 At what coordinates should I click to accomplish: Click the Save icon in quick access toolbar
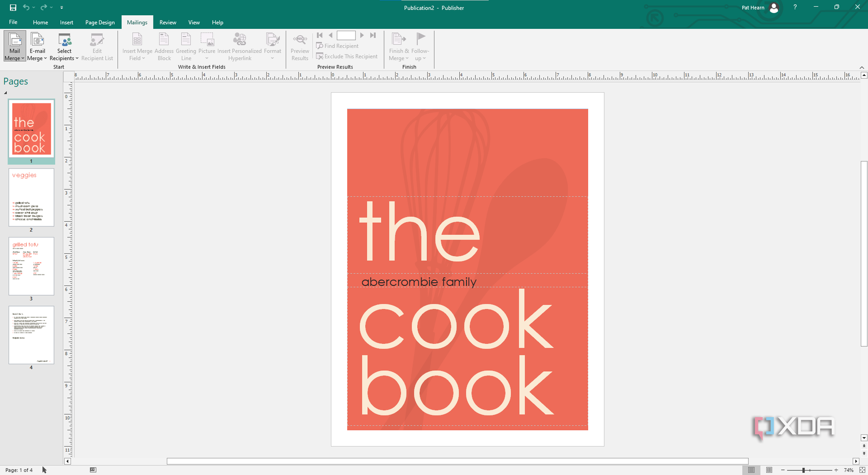click(13, 7)
